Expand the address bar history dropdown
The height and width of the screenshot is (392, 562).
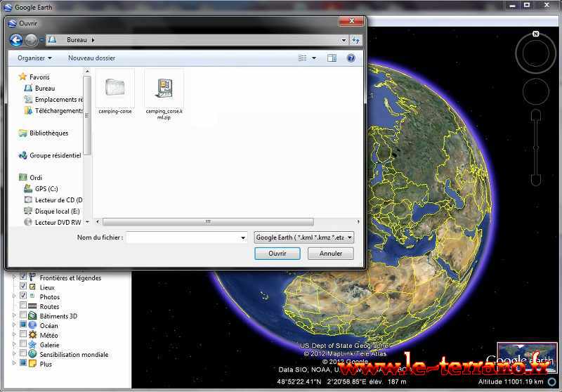344,40
